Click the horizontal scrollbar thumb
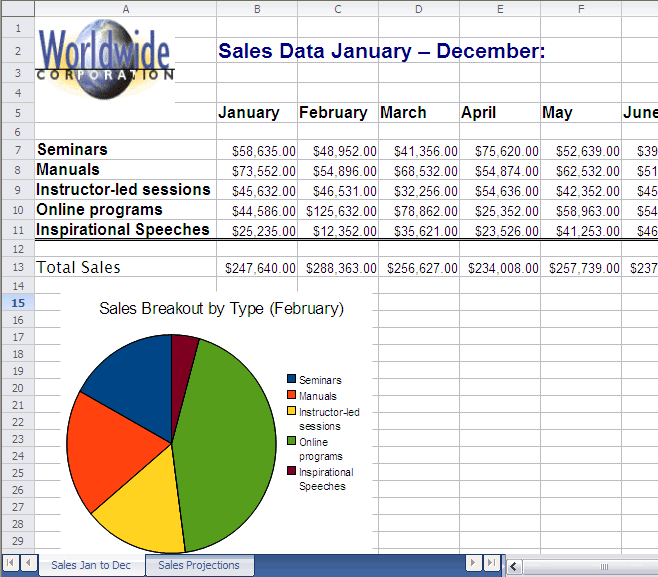The height and width of the screenshot is (577, 658). coord(603,567)
